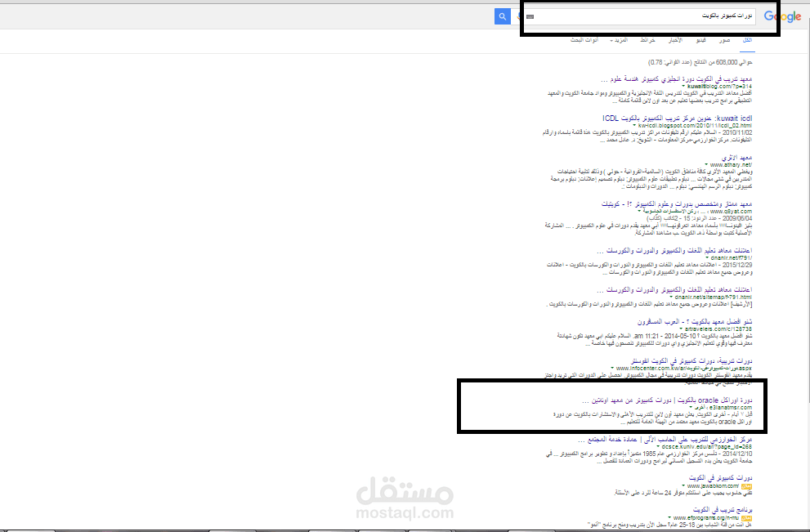The width and height of the screenshot is (810, 532).
Task: Open the العرب المسافرون result link
Action: pyautogui.click(x=694, y=322)
